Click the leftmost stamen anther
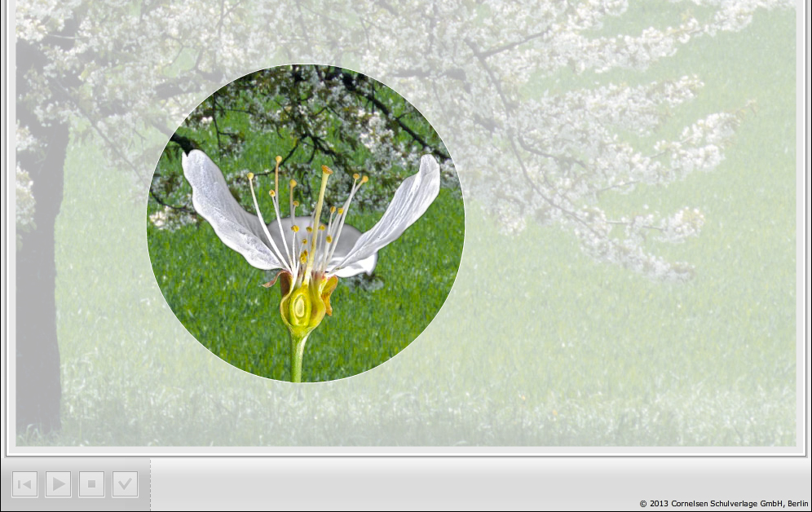 pos(250,176)
